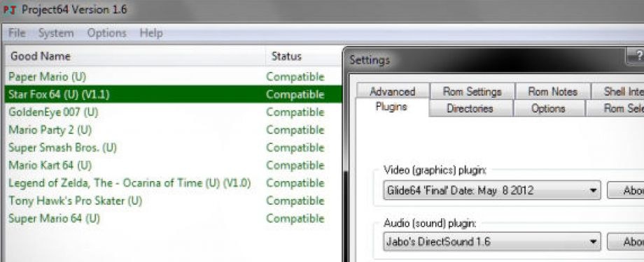Viewport: 644px width, 262px height.
Task: Select Tony Hawk's Pro Skater (U) row
Action: click(x=173, y=201)
